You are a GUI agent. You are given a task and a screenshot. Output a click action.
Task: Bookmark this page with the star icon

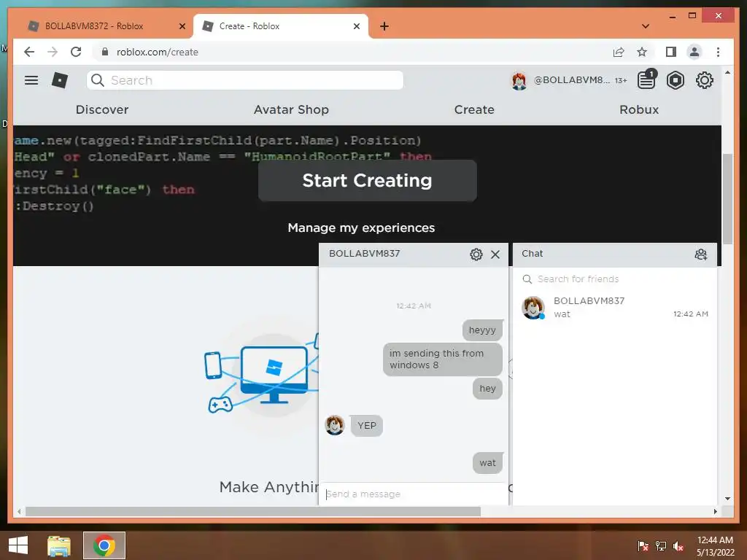(642, 52)
